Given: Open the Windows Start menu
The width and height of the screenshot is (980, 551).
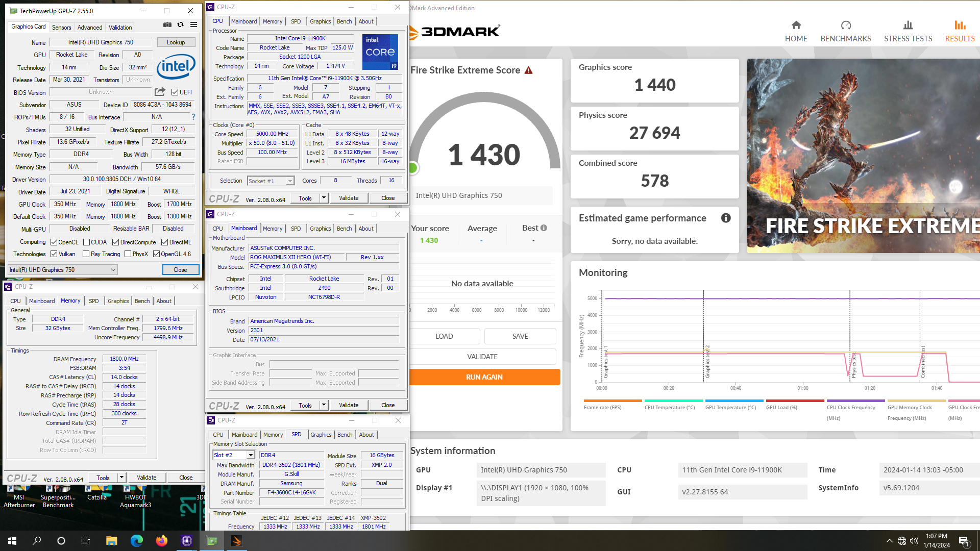Looking at the screenshot, I should pos(12,541).
